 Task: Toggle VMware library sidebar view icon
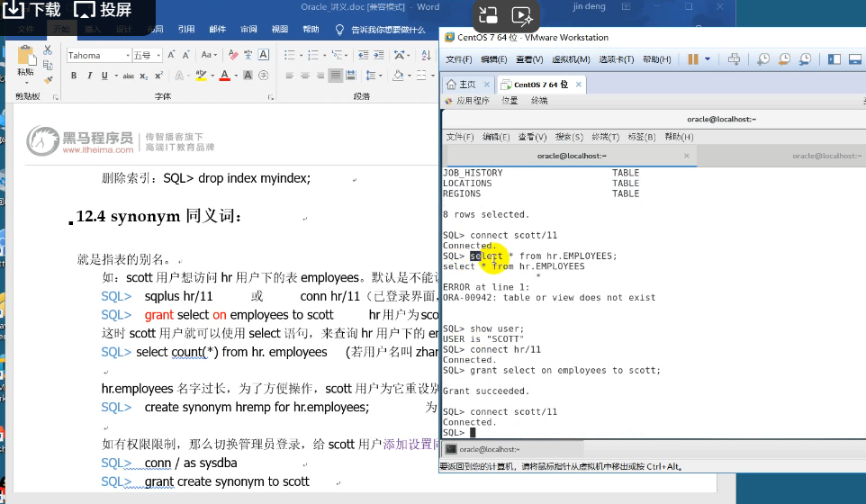click(x=834, y=59)
